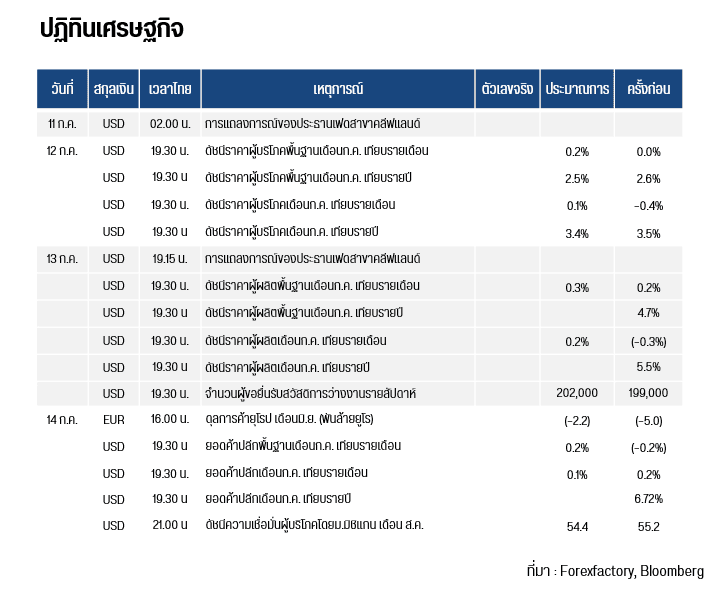Select the "ตัวเลขจริง" column header
Image resolution: width=722 pixels, height=599 pixels.
[507, 89]
